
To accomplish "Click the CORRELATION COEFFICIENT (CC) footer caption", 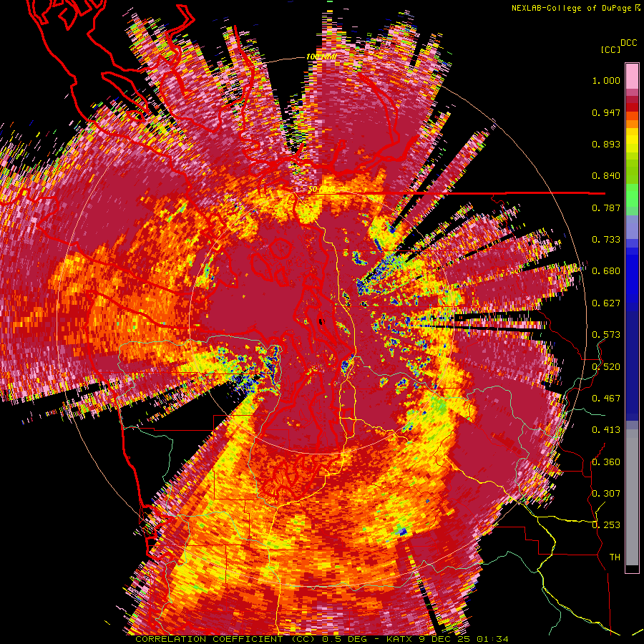I will pos(225,639).
